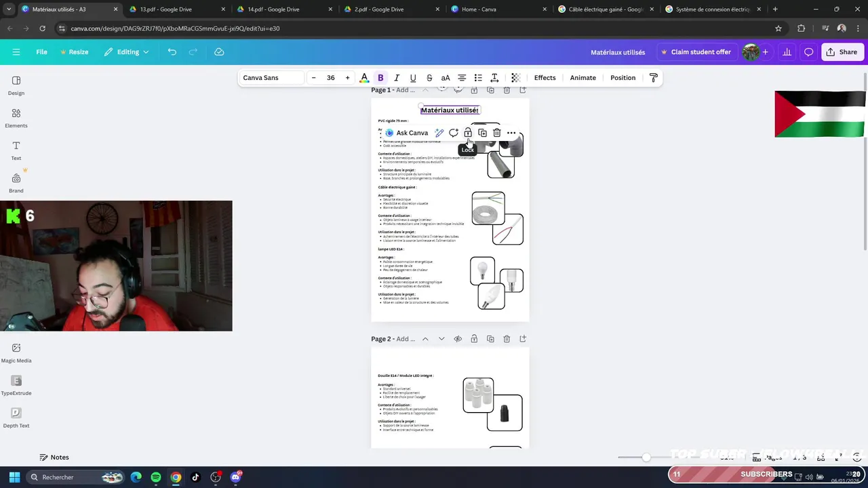Move Page 2 up
Viewport: 868px width, 488px height.
click(425, 339)
